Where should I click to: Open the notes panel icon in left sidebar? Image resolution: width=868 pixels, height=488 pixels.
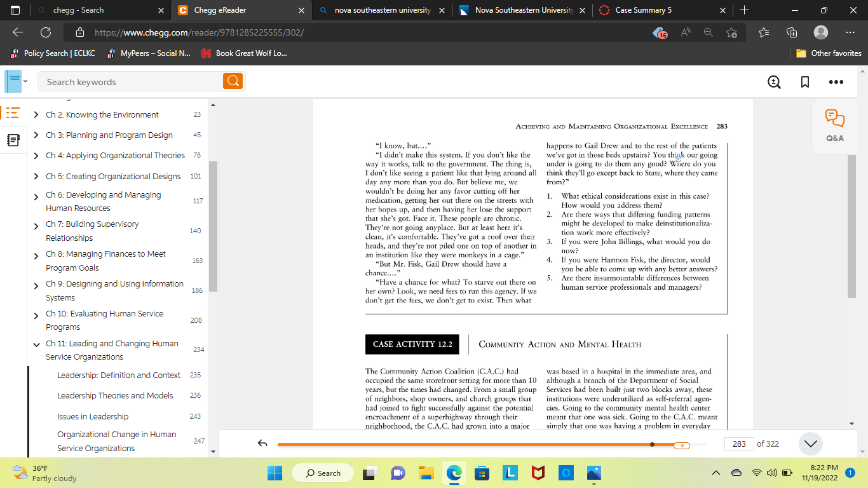pyautogui.click(x=13, y=140)
